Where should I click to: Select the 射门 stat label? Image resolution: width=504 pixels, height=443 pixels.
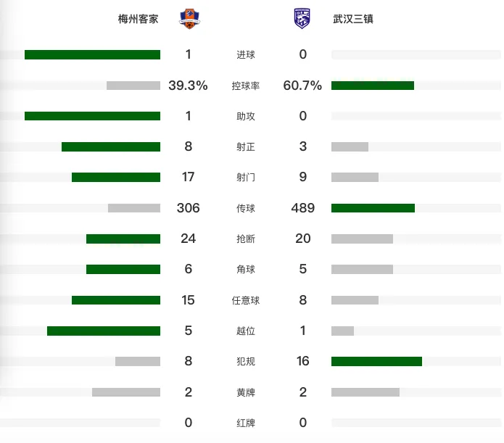point(246,177)
